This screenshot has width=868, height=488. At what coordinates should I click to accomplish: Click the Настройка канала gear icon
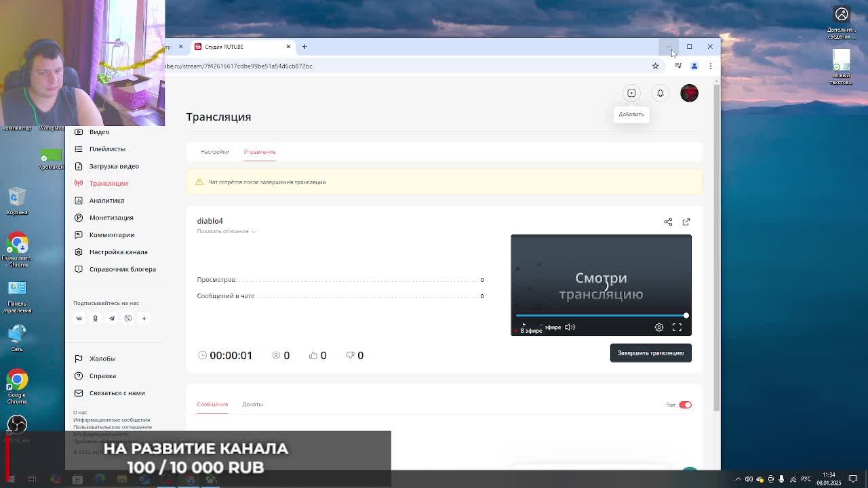click(x=79, y=252)
